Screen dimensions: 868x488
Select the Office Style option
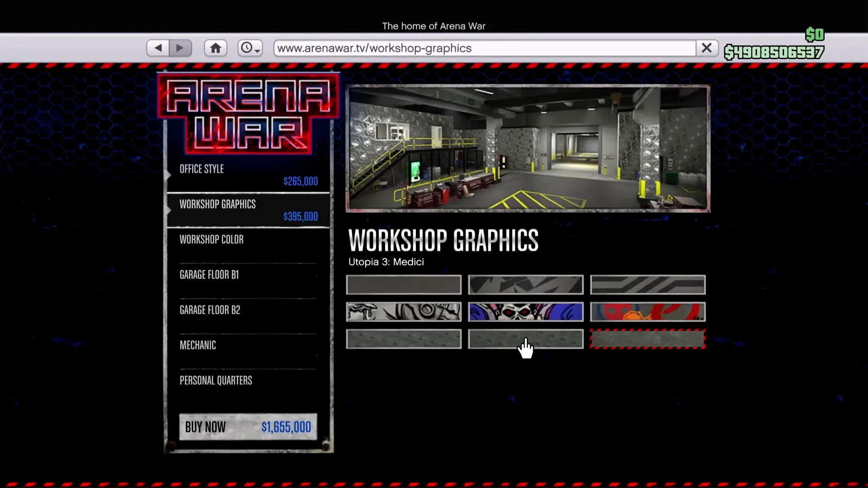[202, 169]
